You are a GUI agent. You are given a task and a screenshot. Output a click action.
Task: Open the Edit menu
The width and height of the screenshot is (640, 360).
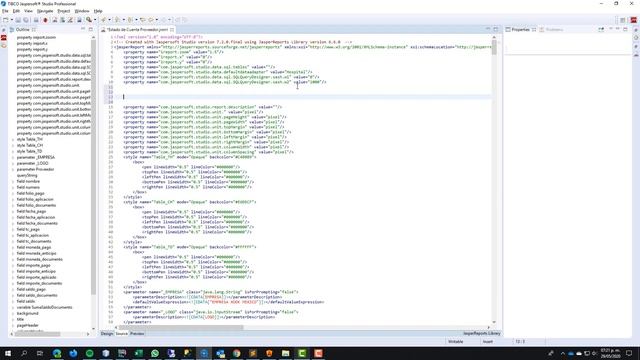[x=16, y=11]
